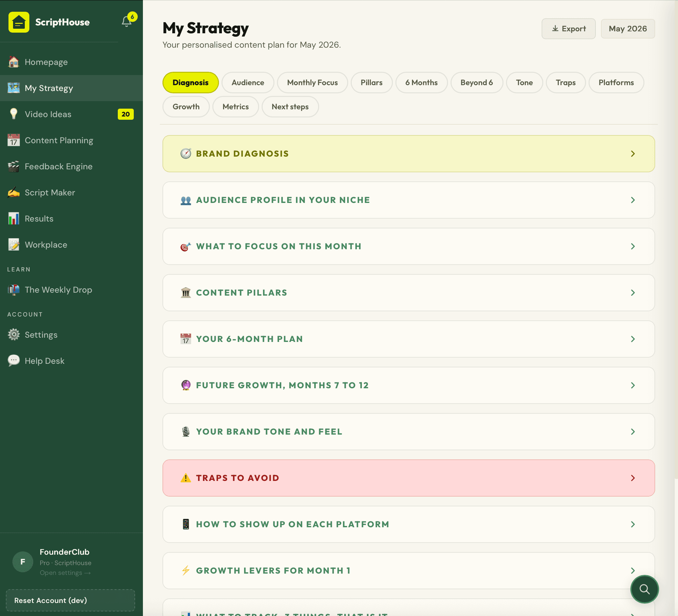The image size is (678, 616).
Task: Click The Weekly Drop mailbox icon
Action: point(13,290)
